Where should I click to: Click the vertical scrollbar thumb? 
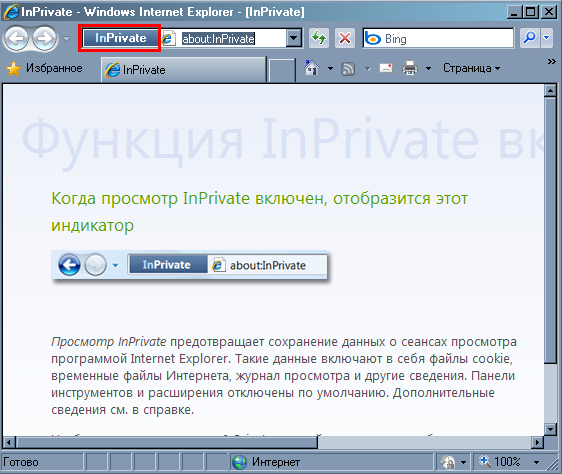coord(550,230)
